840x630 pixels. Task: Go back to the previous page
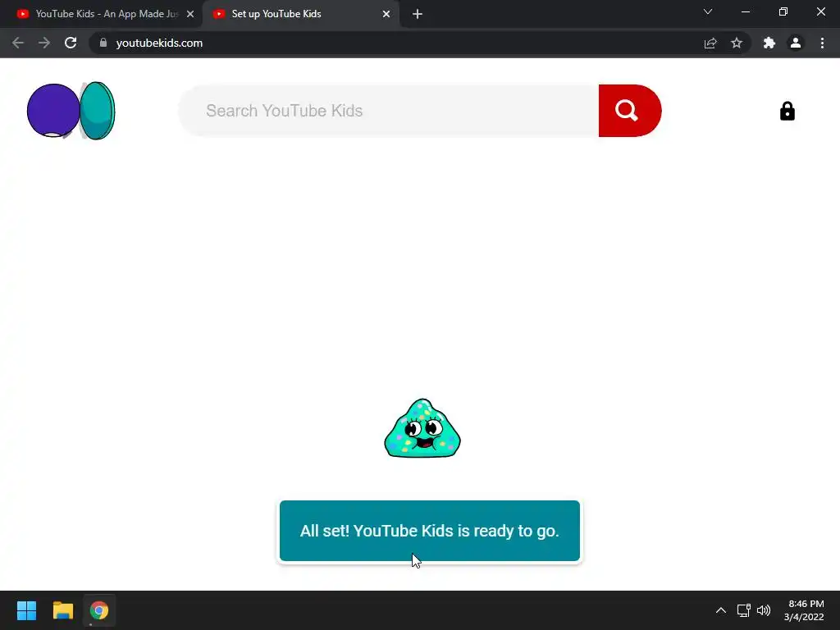(x=18, y=43)
